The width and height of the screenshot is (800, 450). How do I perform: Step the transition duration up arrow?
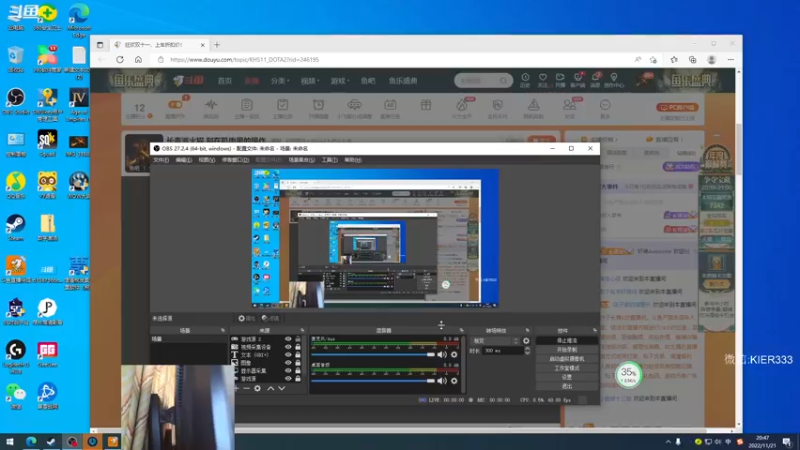(x=527, y=348)
